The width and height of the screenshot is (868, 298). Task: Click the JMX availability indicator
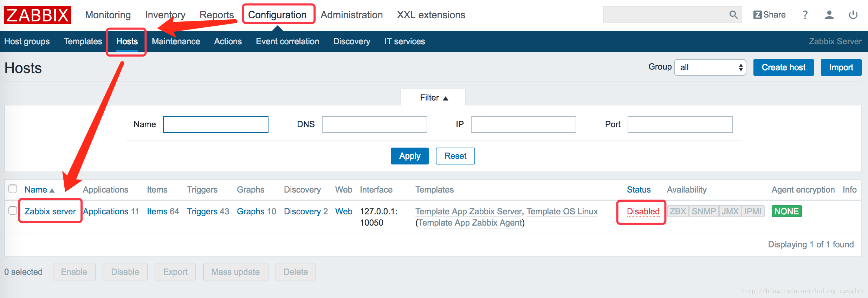coord(730,211)
